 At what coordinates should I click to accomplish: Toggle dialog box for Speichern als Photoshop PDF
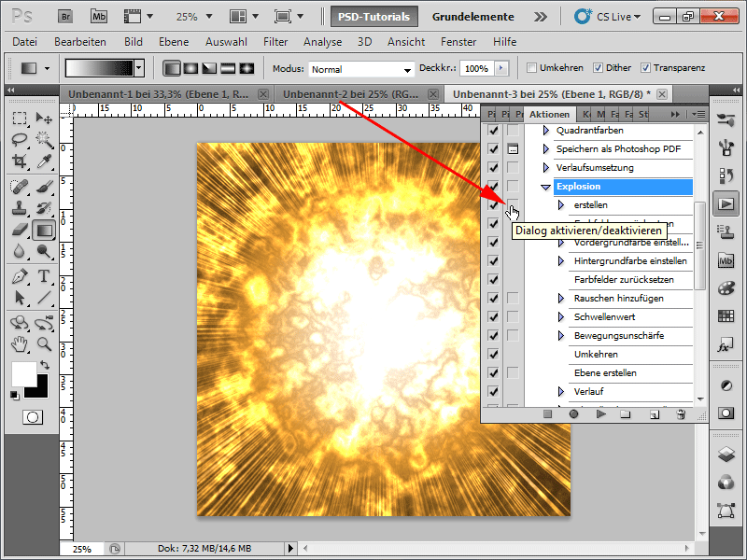(x=513, y=149)
